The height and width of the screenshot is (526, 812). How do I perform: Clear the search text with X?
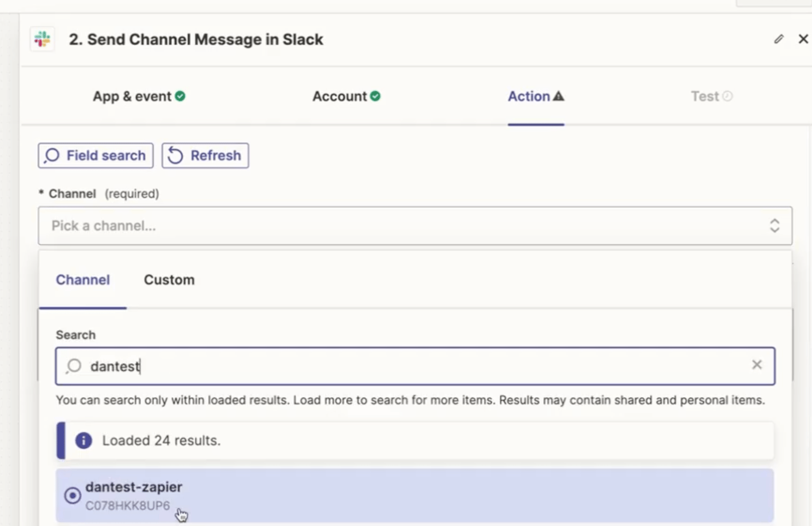coord(757,364)
